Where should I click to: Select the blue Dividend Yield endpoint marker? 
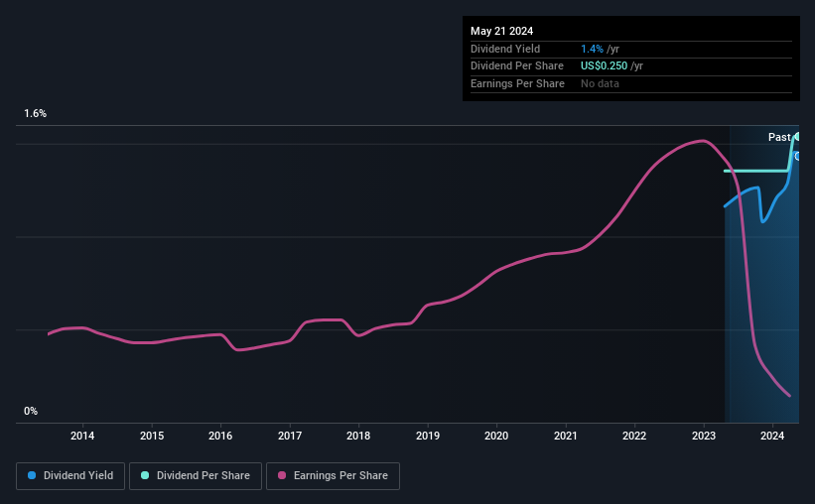pyautogui.click(x=798, y=156)
